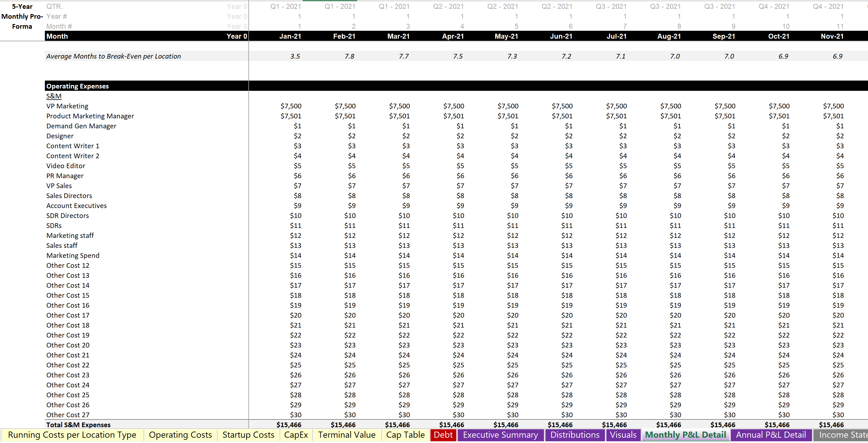
Task: Open the Running Costs per Location Type sheet
Action: click(72, 435)
